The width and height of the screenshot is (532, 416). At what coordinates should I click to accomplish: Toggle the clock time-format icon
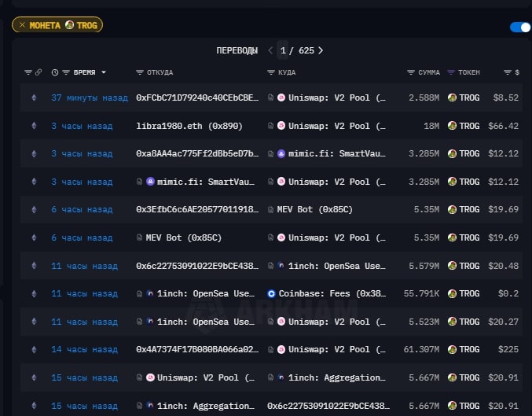click(x=55, y=72)
